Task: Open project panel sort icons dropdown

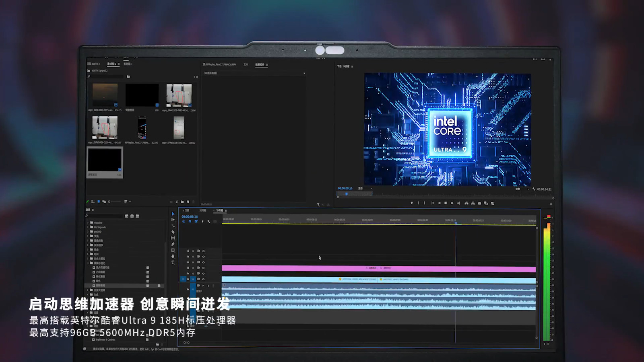Action: [128, 202]
